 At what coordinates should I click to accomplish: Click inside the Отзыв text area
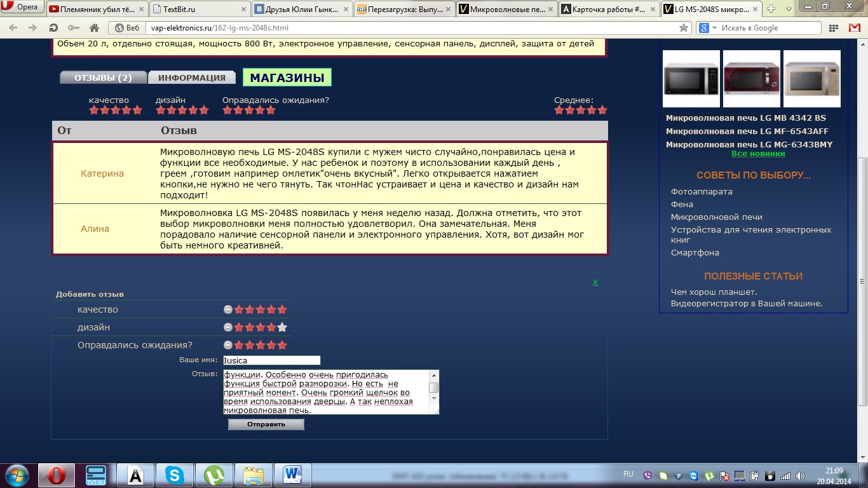(326, 392)
